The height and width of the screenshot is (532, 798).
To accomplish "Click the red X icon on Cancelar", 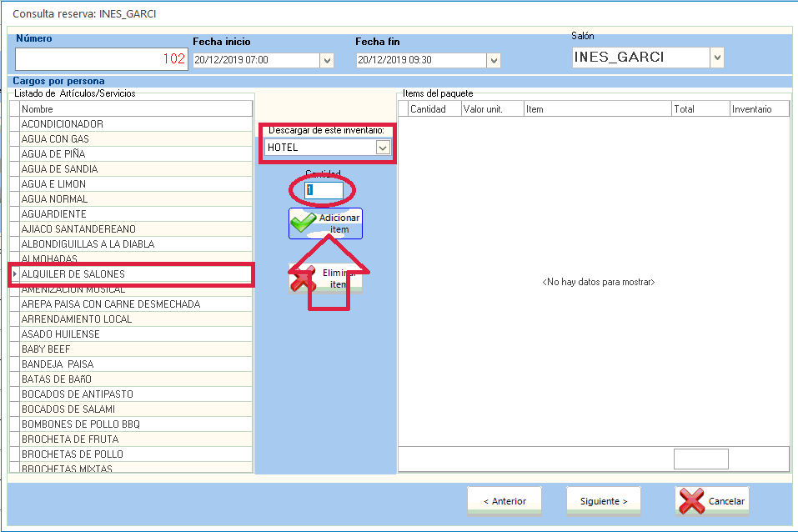I will point(692,501).
